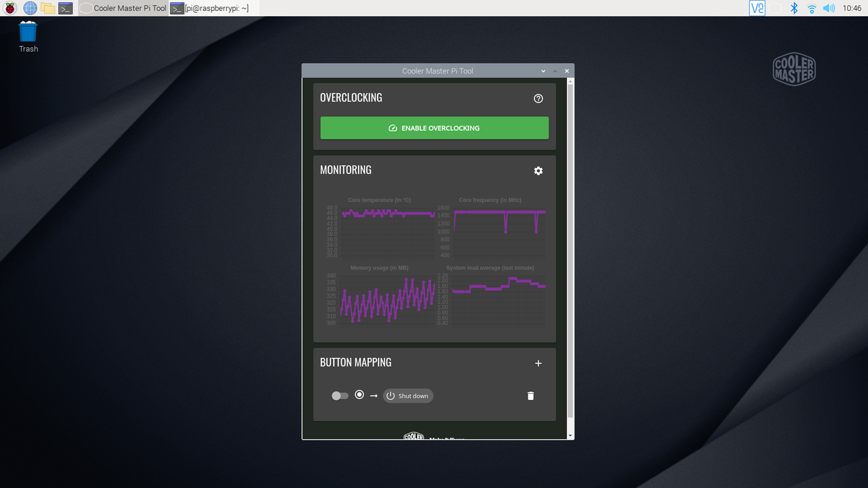Click the Core temperature chart
Image resolution: width=868 pixels, height=488 pixels.
(379, 228)
